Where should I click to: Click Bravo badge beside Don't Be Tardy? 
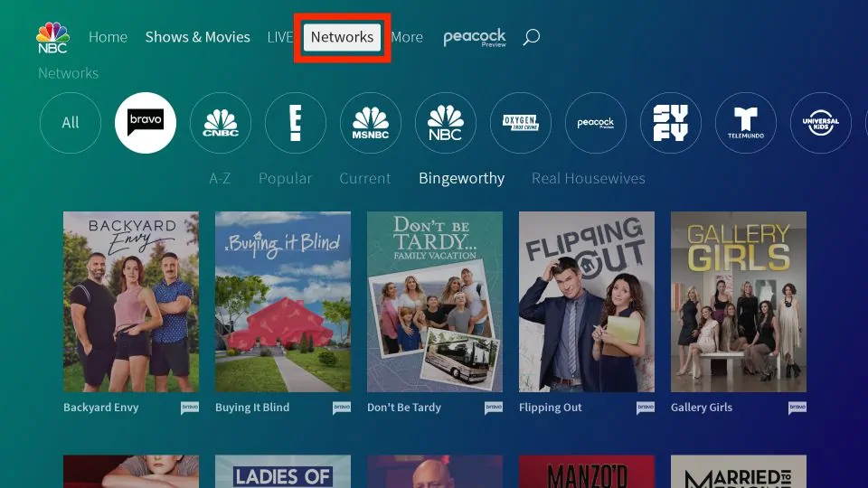[x=494, y=408]
